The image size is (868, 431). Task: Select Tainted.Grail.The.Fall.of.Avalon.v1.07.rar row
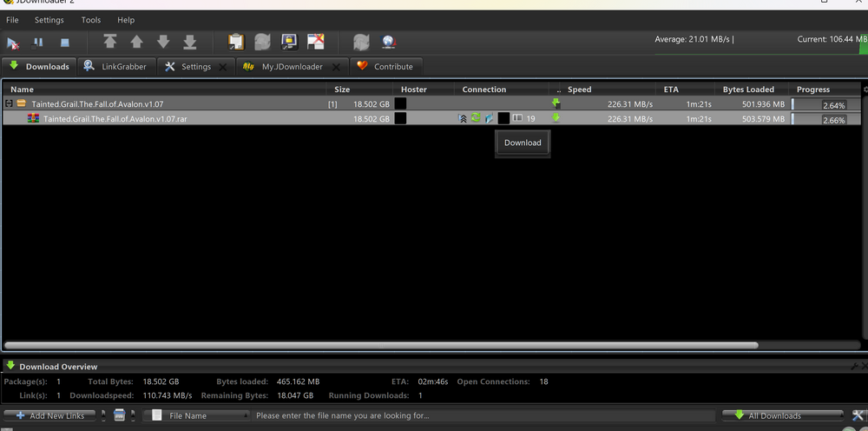(431, 118)
